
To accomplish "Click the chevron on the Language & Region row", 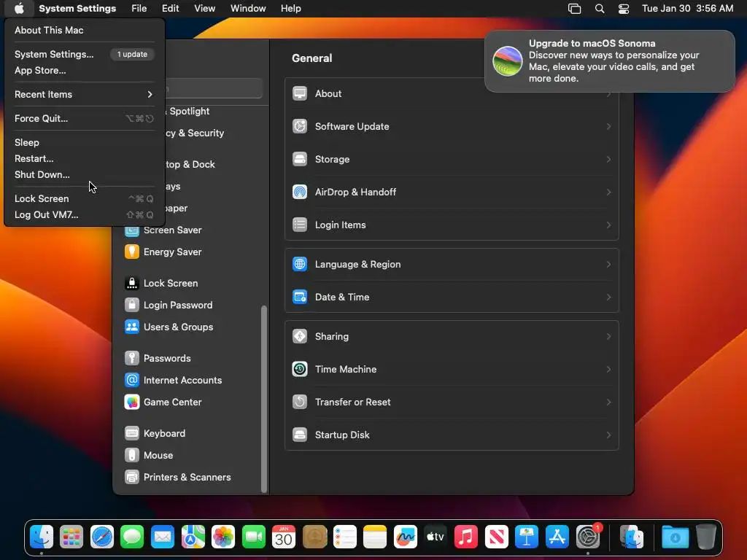I will 608,264.
